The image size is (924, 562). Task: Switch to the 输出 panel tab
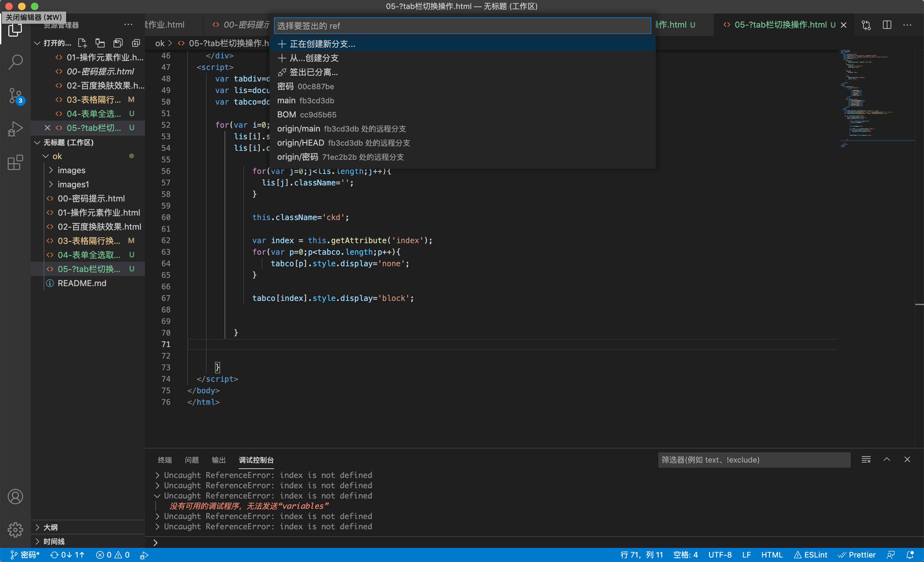tap(218, 460)
